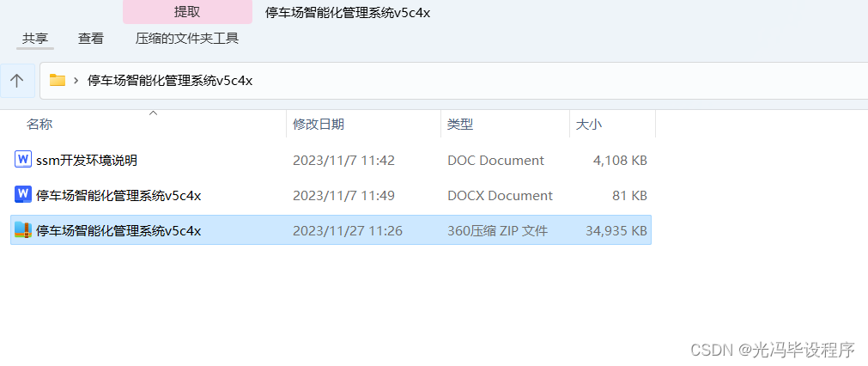This screenshot has width=868, height=366.
Task: Select the 360压缩 ZIP 文件 row
Action: point(331,230)
